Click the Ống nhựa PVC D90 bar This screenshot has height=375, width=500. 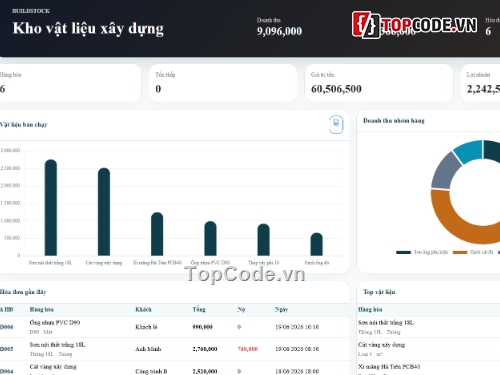[x=210, y=238]
